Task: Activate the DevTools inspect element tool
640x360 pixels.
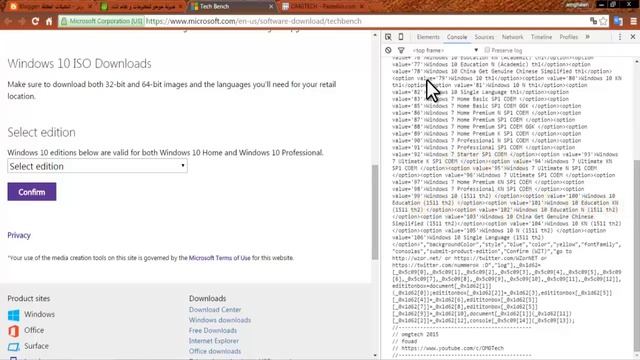Action: pyautogui.click(x=388, y=37)
